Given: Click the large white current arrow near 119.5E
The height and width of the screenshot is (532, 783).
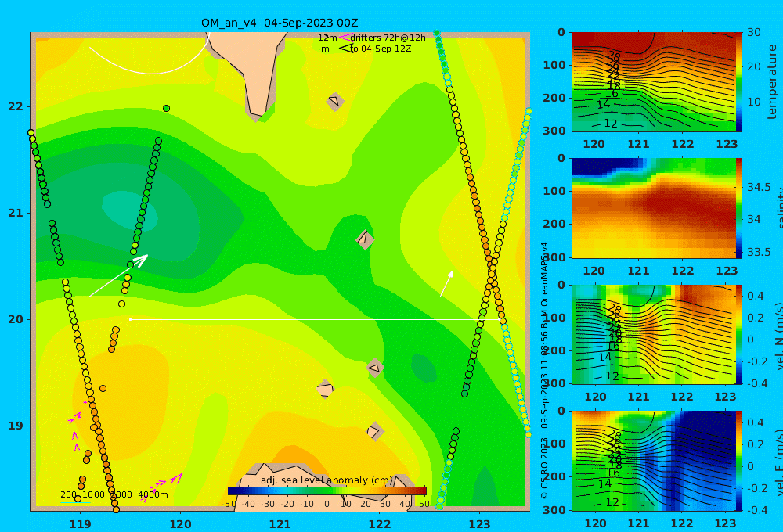Looking at the screenshot, I should pos(119,275).
